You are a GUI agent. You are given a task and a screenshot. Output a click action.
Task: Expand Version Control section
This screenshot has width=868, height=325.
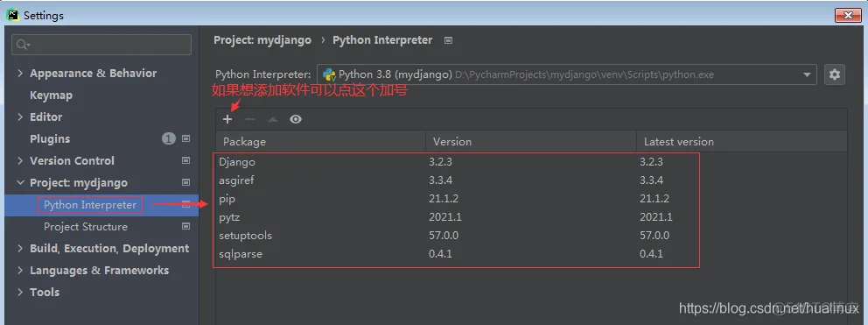point(20,161)
